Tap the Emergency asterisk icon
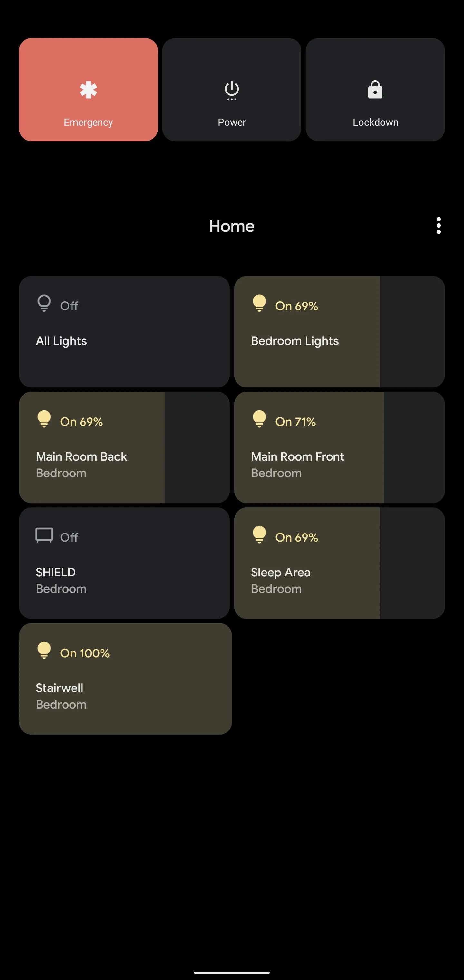Image resolution: width=464 pixels, height=980 pixels. (88, 90)
